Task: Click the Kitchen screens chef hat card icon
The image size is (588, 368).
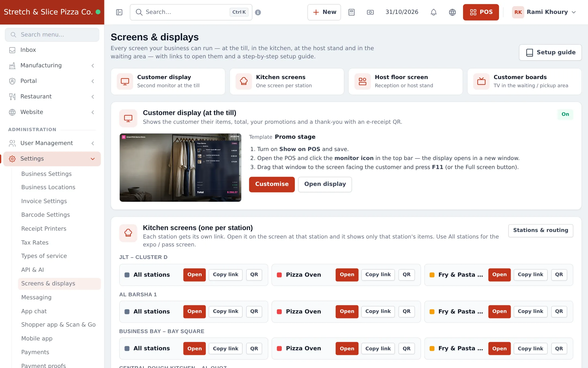Action: (x=244, y=81)
